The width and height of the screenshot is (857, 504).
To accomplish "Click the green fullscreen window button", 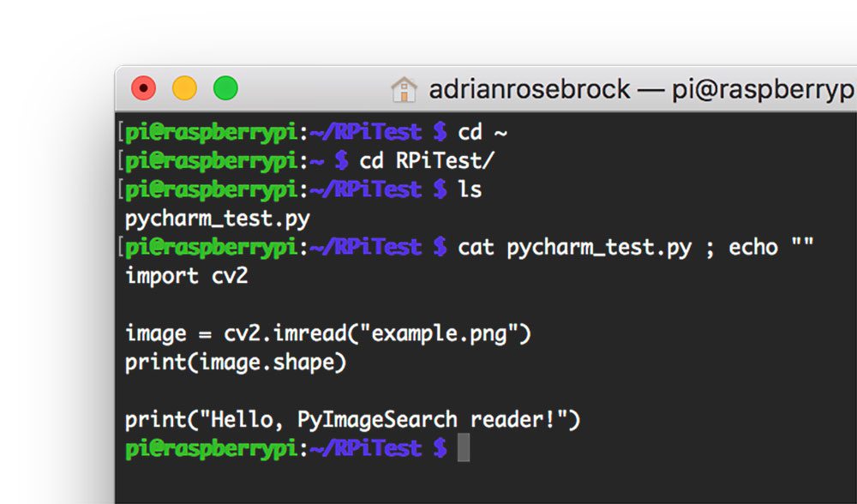I will 225,88.
